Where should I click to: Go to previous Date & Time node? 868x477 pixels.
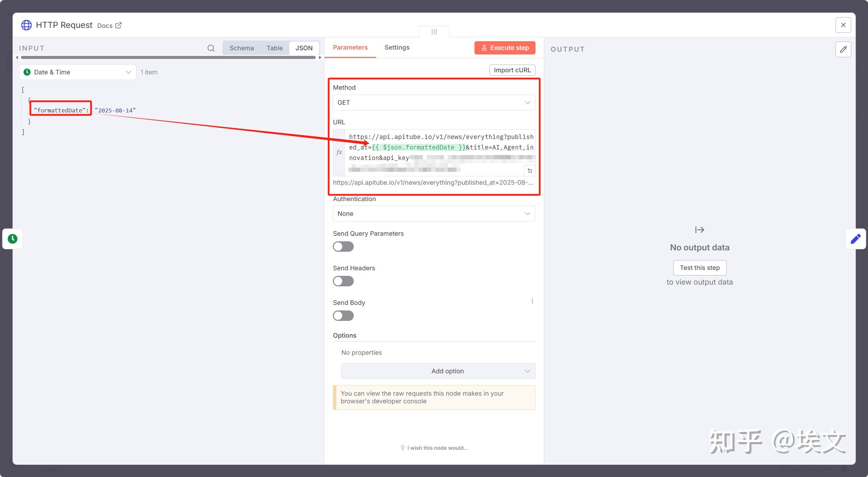13,239
